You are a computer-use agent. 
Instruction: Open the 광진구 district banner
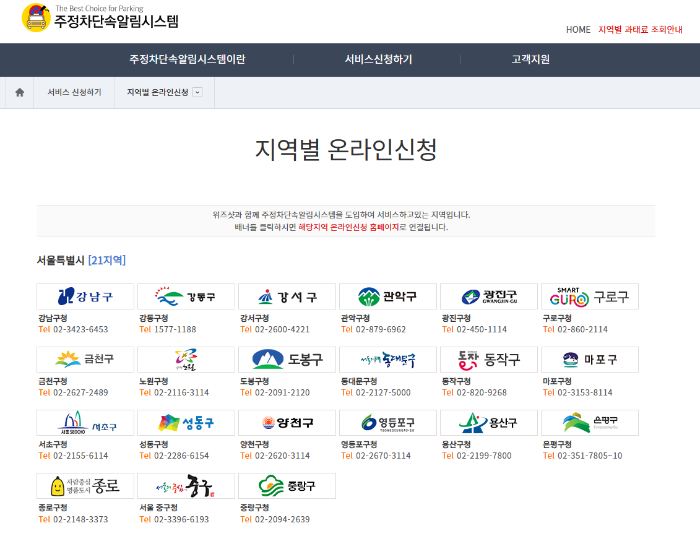click(489, 296)
